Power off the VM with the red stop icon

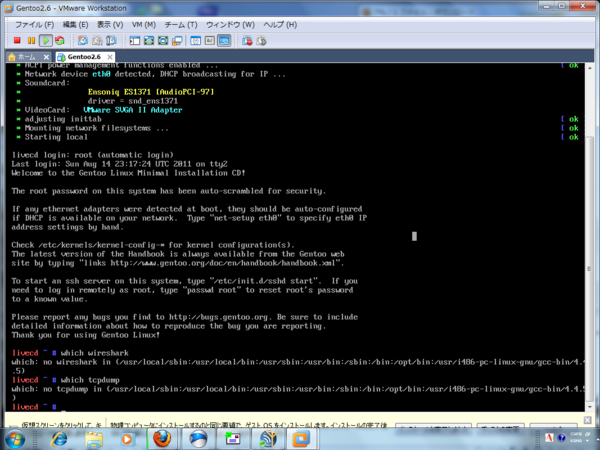[x=17, y=41]
